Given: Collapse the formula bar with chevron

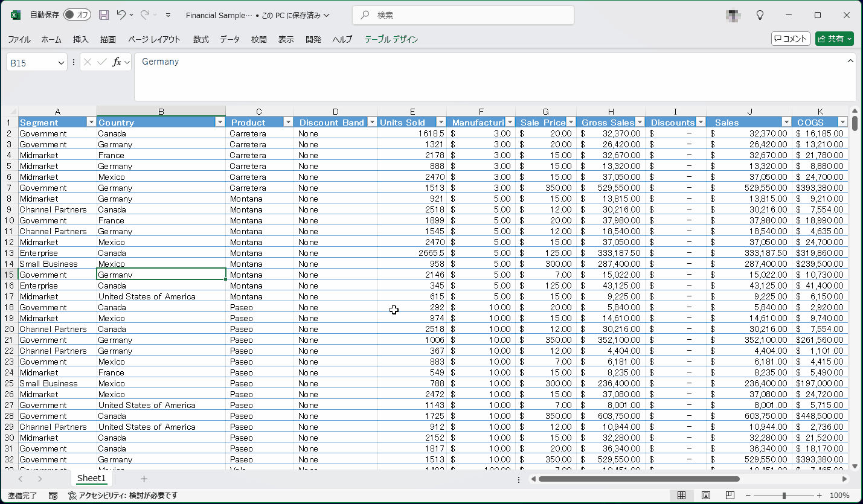Looking at the screenshot, I should (850, 61).
